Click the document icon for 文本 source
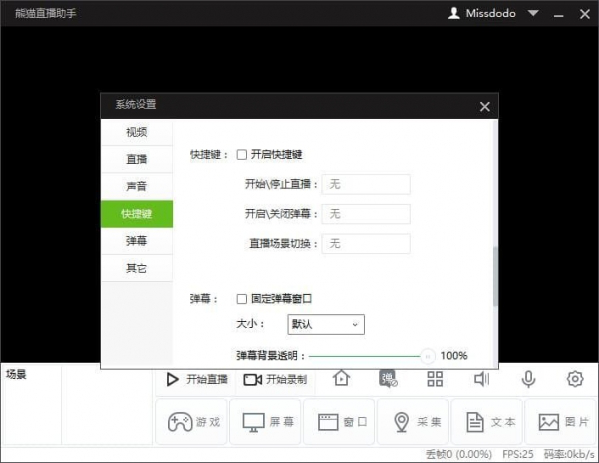The image size is (599, 463). [x=475, y=422]
